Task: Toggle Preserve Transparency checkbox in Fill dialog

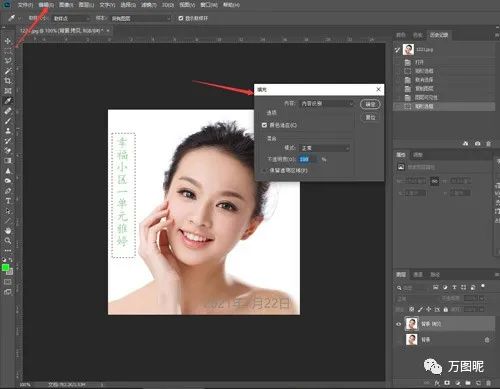Action: tap(264, 170)
